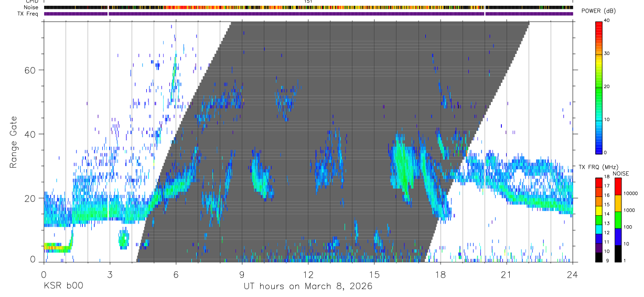644x297 pixels.
Task: Click the x-axis hour tick label "24"
Action: tap(573, 273)
